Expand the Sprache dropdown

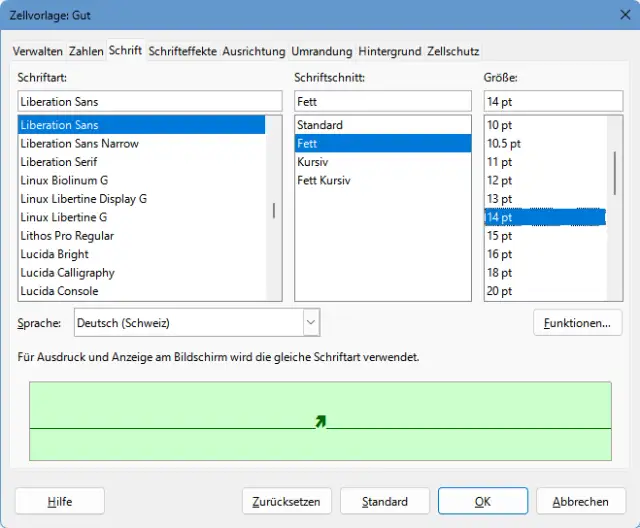click(311, 322)
